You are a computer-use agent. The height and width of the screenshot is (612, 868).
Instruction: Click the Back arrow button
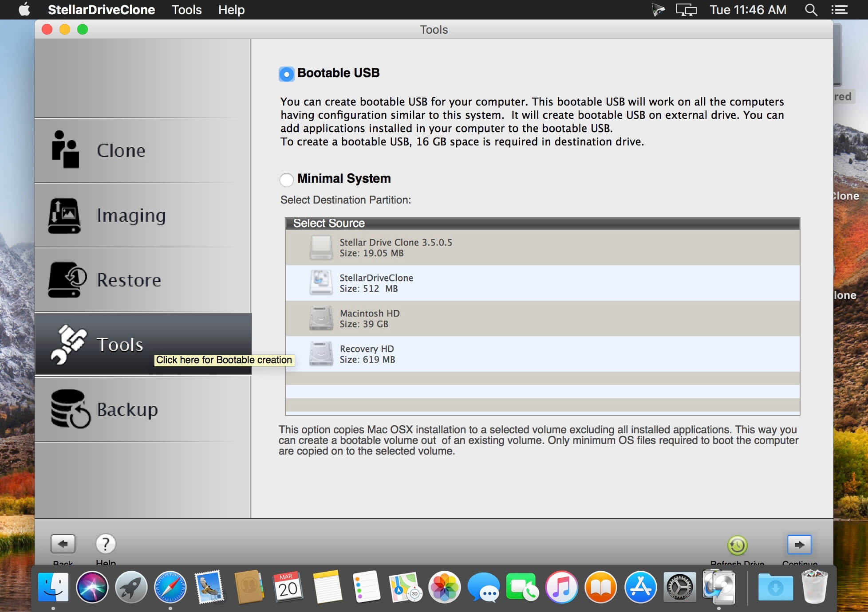coord(63,544)
